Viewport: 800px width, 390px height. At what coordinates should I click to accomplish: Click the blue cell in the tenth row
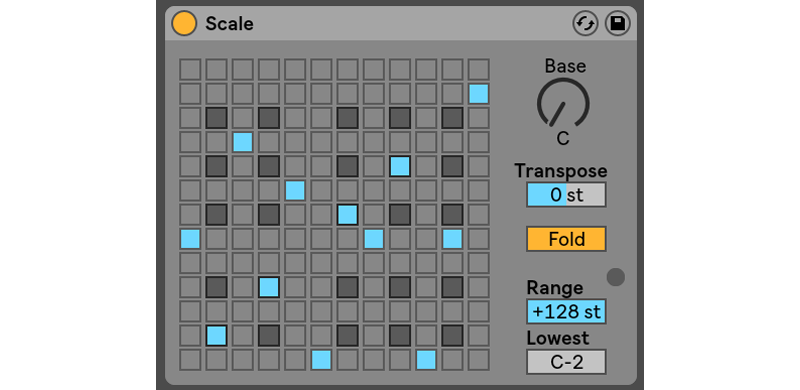(x=268, y=287)
